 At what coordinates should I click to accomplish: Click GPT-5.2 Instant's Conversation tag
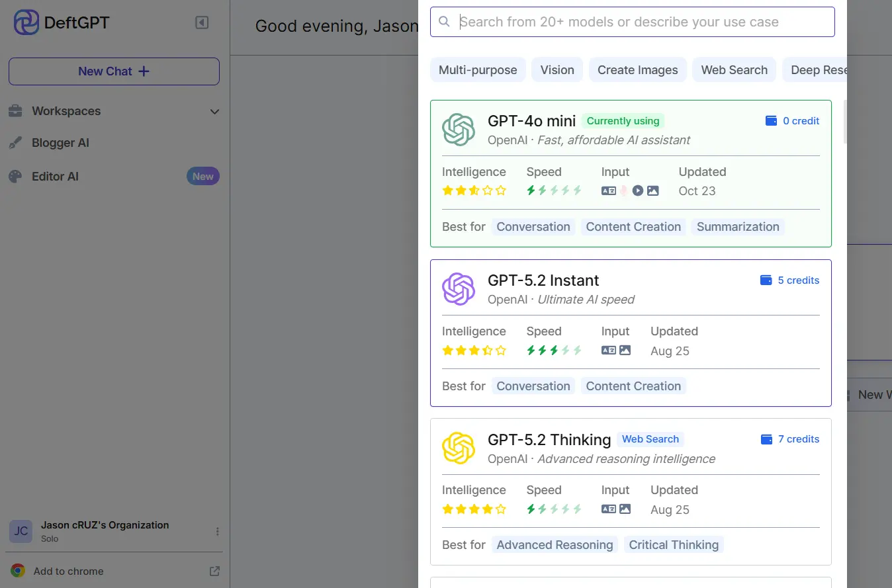pos(533,386)
